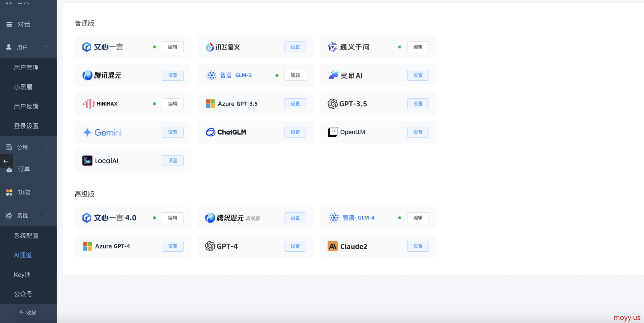Click the GPT-3.5 OpenAI logo

point(333,104)
